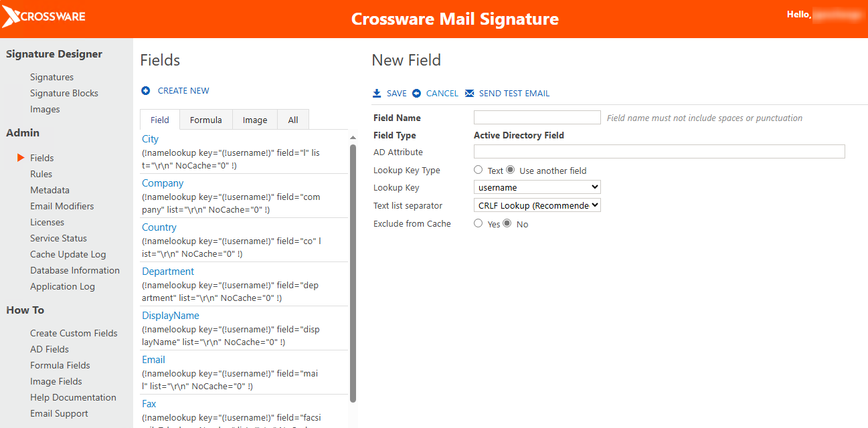Expand the Text list separator dropdown
This screenshot has width=868, height=428.
point(537,205)
